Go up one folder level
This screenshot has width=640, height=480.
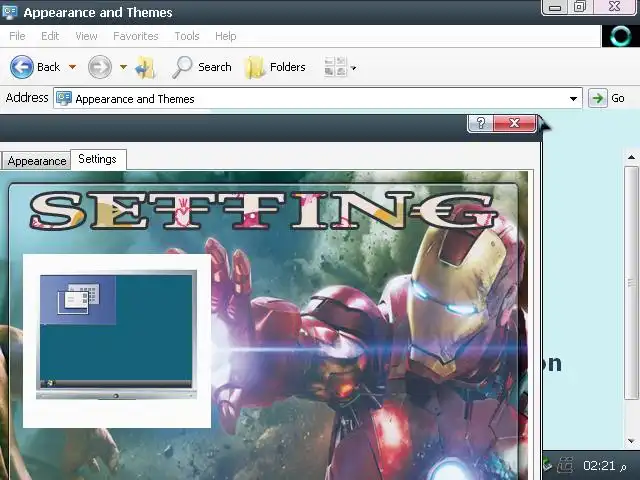(146, 67)
